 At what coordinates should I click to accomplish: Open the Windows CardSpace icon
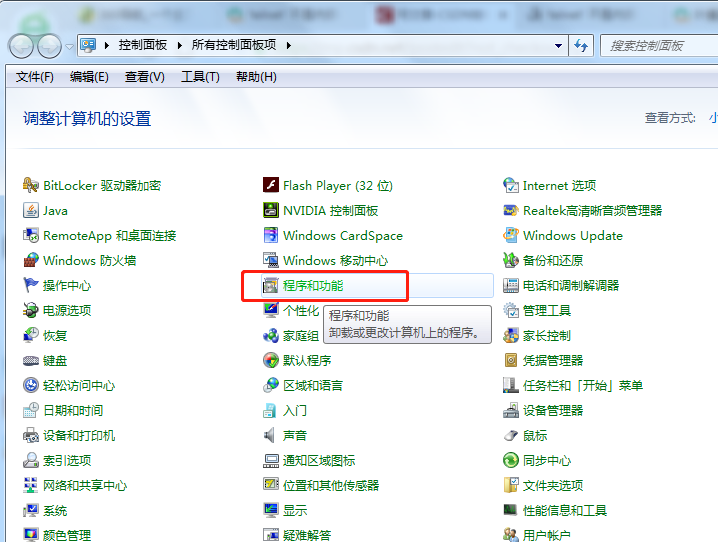coord(271,235)
